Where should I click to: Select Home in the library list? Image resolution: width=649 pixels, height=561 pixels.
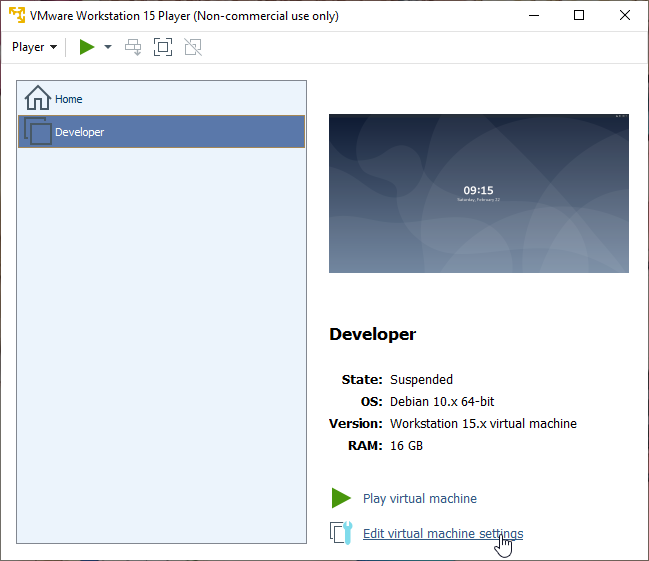pyautogui.click(x=162, y=99)
